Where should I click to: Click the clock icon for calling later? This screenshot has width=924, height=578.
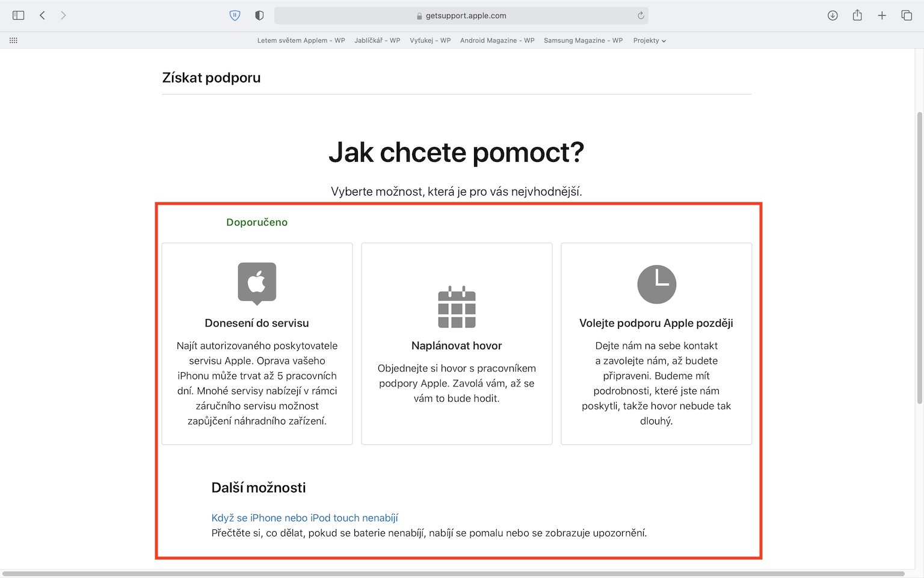[656, 284]
